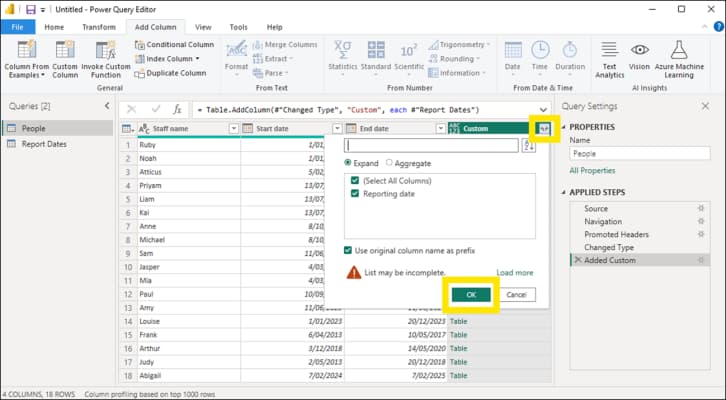Close the Query Settings pane

[705, 106]
